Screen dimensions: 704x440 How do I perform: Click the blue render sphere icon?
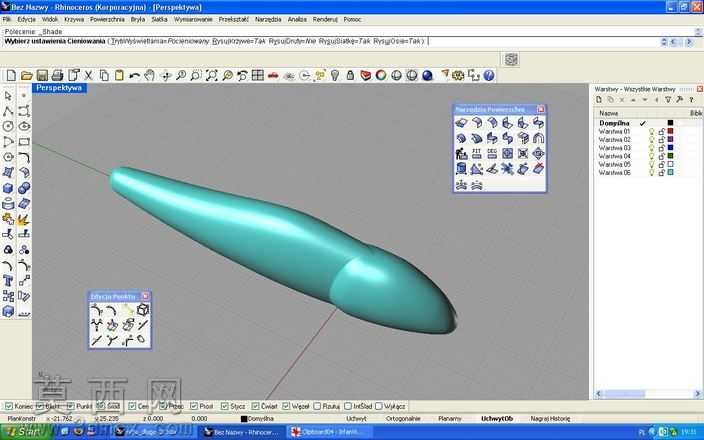click(x=427, y=75)
